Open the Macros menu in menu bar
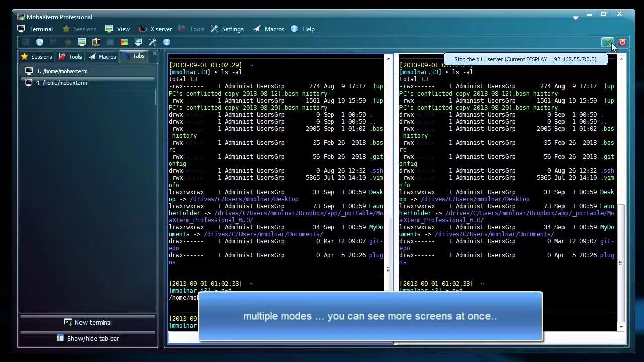The height and width of the screenshot is (362, 644). (x=269, y=29)
